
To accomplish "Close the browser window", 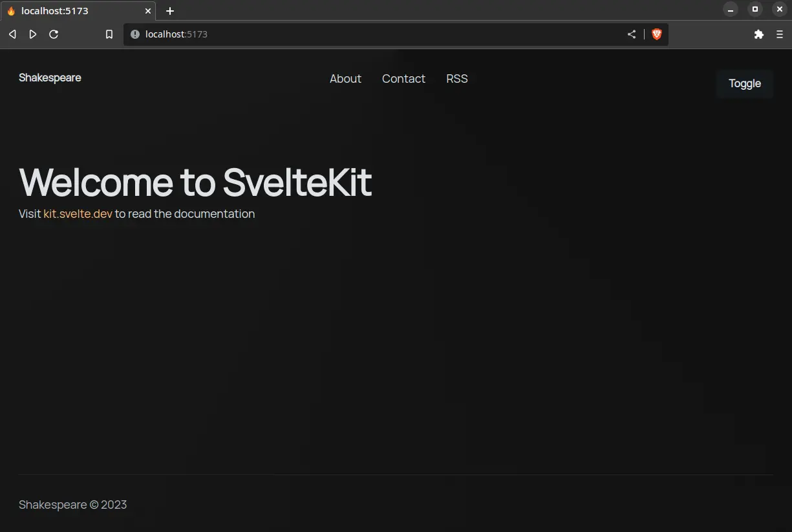I will (x=779, y=9).
